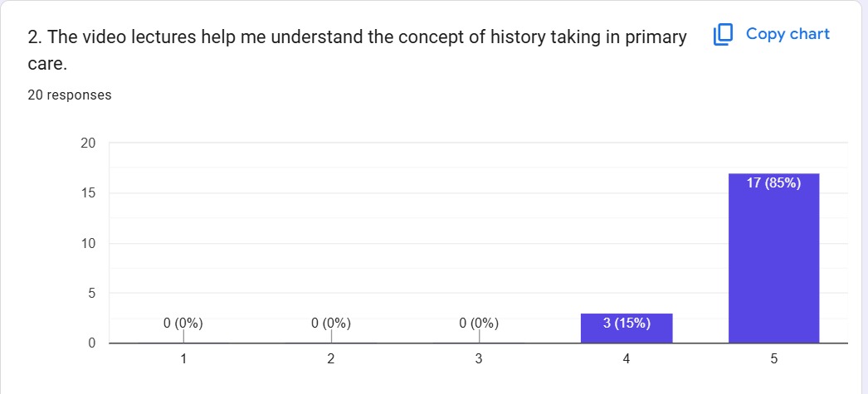Click the y-axis value 10
This screenshot has height=394, width=868.
coord(89,244)
